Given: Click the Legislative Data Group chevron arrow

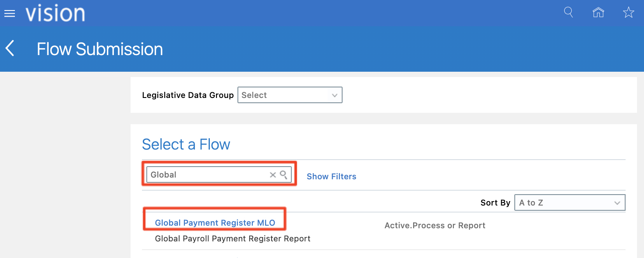Looking at the screenshot, I should click(x=335, y=95).
